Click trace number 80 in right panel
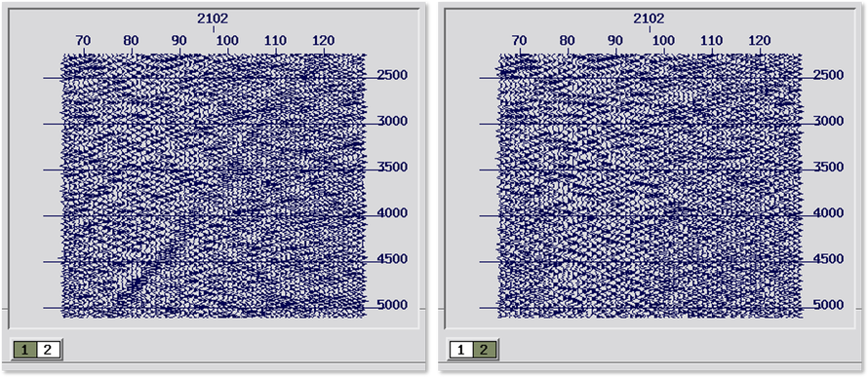This screenshot has height=377, width=868. [567, 40]
